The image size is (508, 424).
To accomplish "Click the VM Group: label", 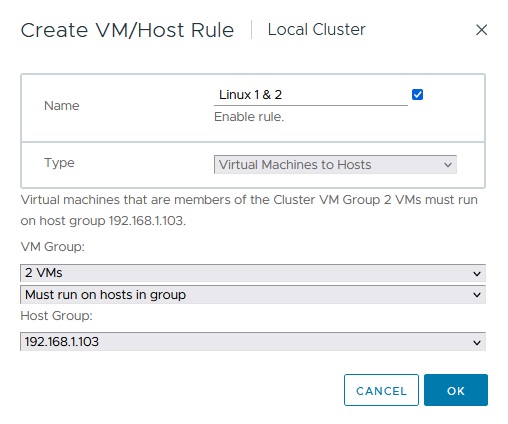I will tap(53, 247).
